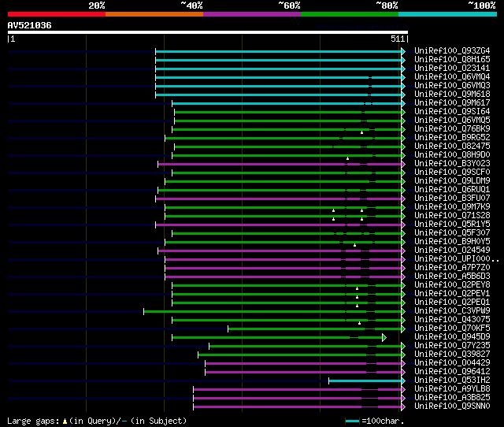Viewport: 504px width, 427px height.
Task: Click UniRef100_Q9SNN0 label
Action: (x=452, y=407)
